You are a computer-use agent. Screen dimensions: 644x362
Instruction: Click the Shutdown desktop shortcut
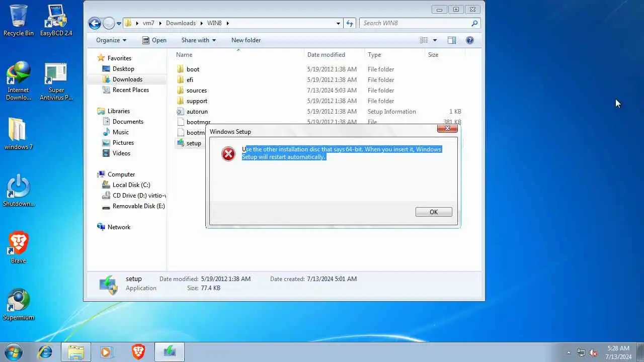coord(19,191)
